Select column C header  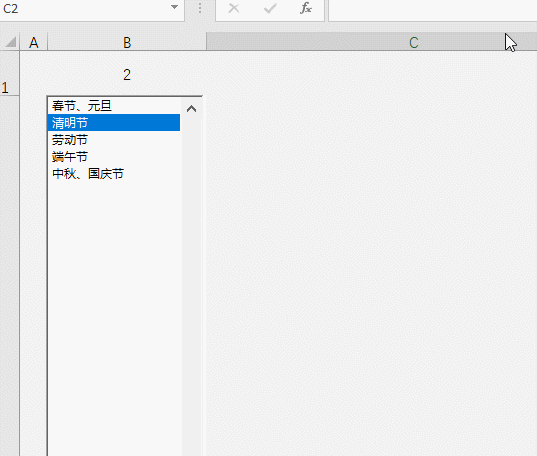point(372,42)
